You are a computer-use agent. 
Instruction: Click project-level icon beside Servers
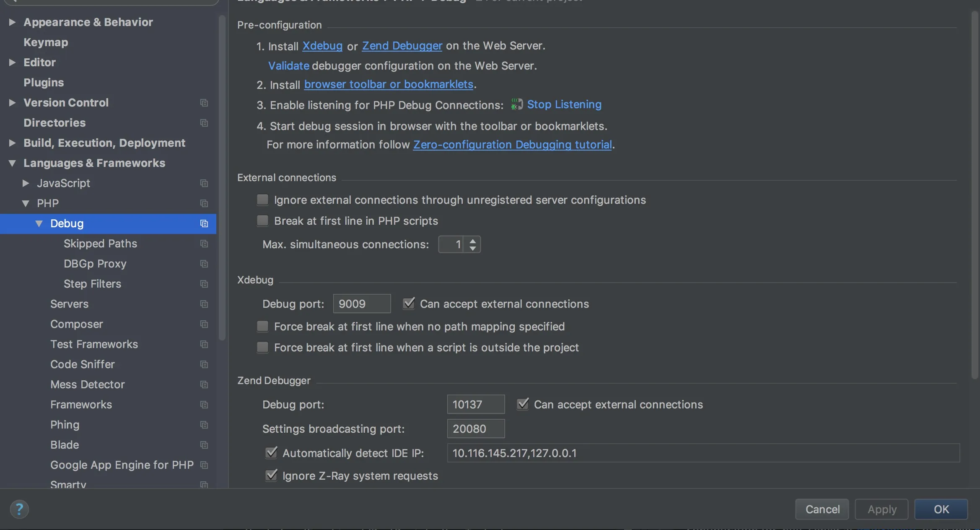pos(204,304)
